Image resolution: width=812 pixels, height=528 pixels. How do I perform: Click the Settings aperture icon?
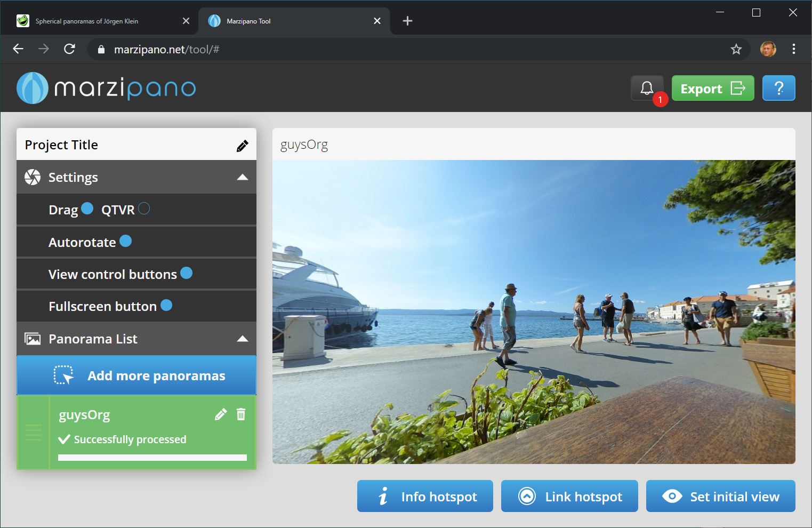(33, 177)
